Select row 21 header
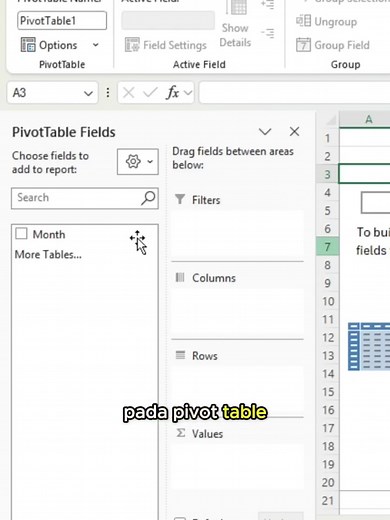Viewport: 390px width, 520px height. [327, 500]
